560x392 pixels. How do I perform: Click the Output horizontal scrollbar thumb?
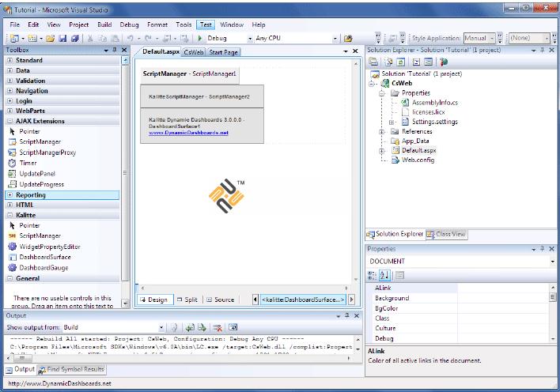click(22, 358)
